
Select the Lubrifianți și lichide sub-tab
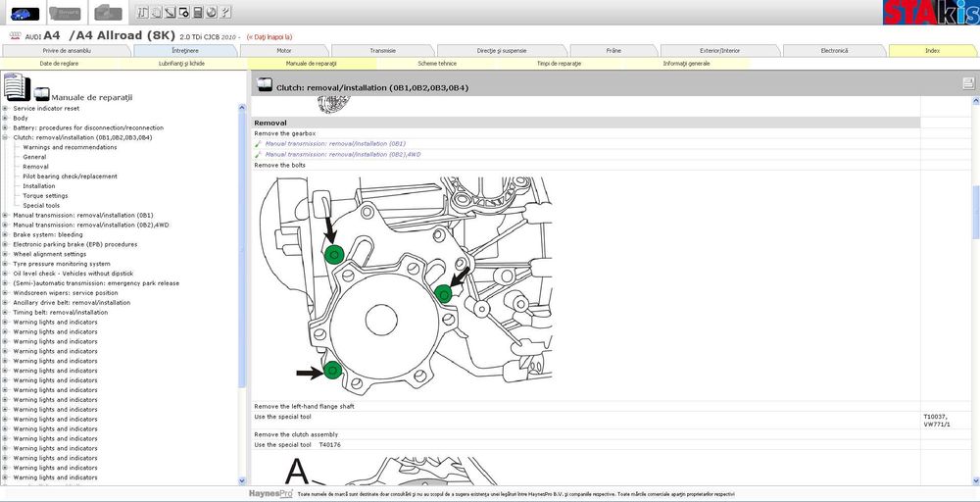182,63
